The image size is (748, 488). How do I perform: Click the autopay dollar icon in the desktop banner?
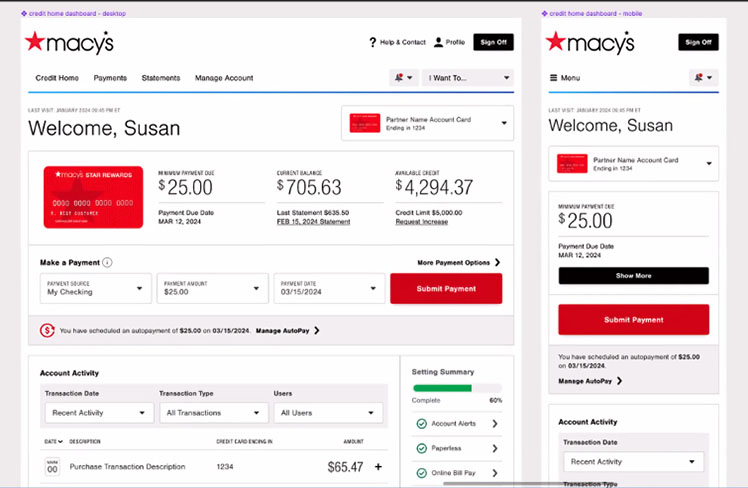pos(47,330)
